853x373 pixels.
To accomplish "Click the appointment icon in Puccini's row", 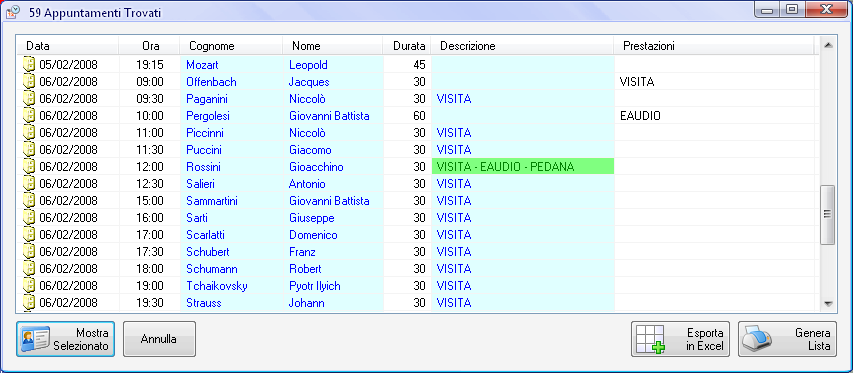I will click(29, 150).
